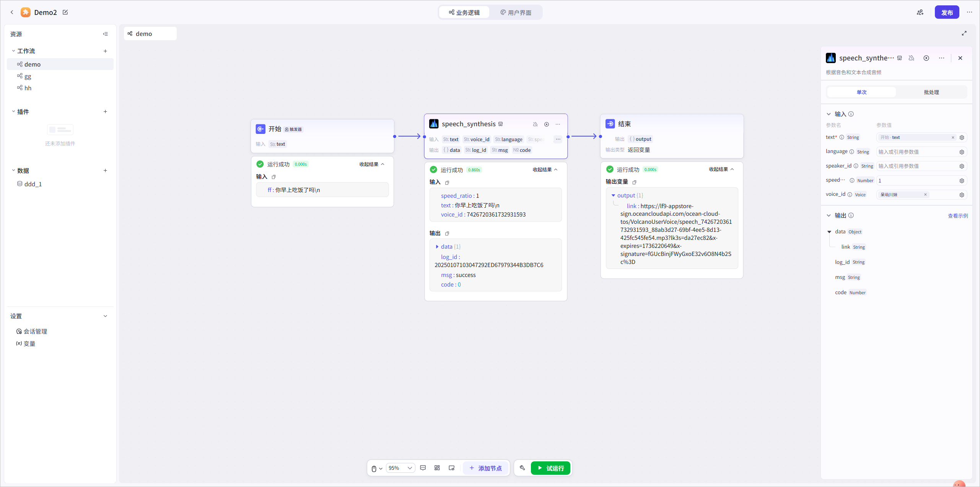Open the 查看示例 link

tap(957, 216)
